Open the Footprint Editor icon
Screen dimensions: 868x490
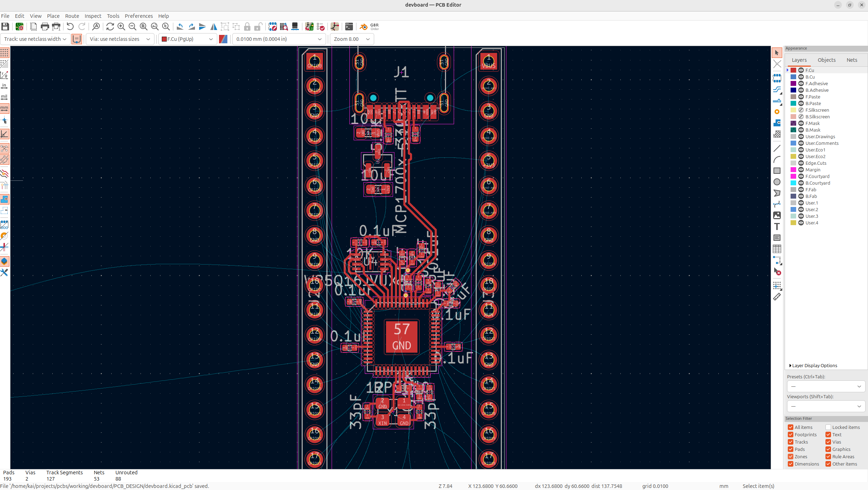coord(273,27)
